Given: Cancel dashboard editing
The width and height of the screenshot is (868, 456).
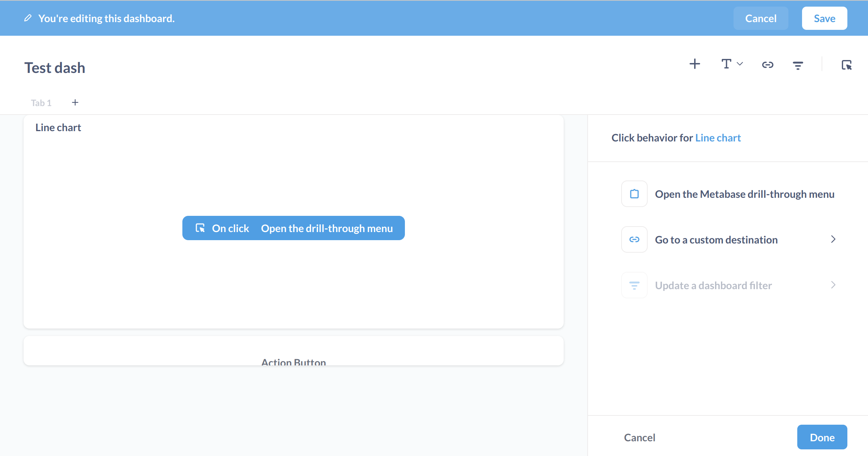Looking at the screenshot, I should tap(761, 18).
